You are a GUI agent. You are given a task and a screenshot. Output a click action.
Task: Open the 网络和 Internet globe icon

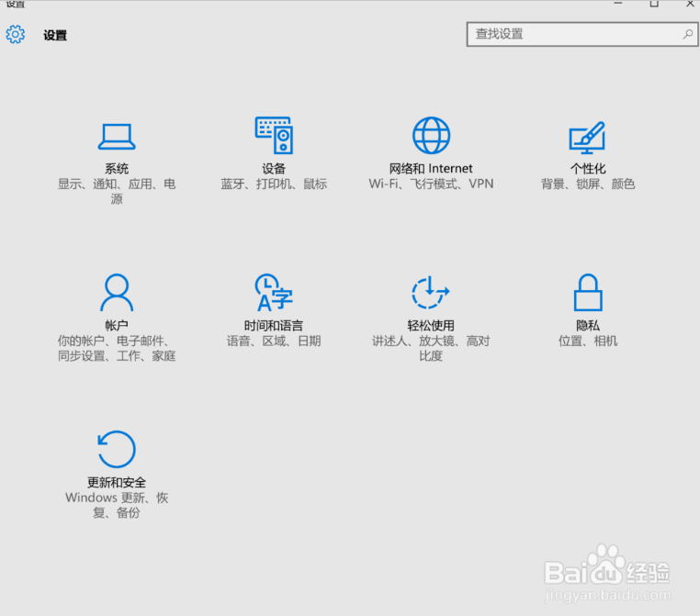(431, 136)
